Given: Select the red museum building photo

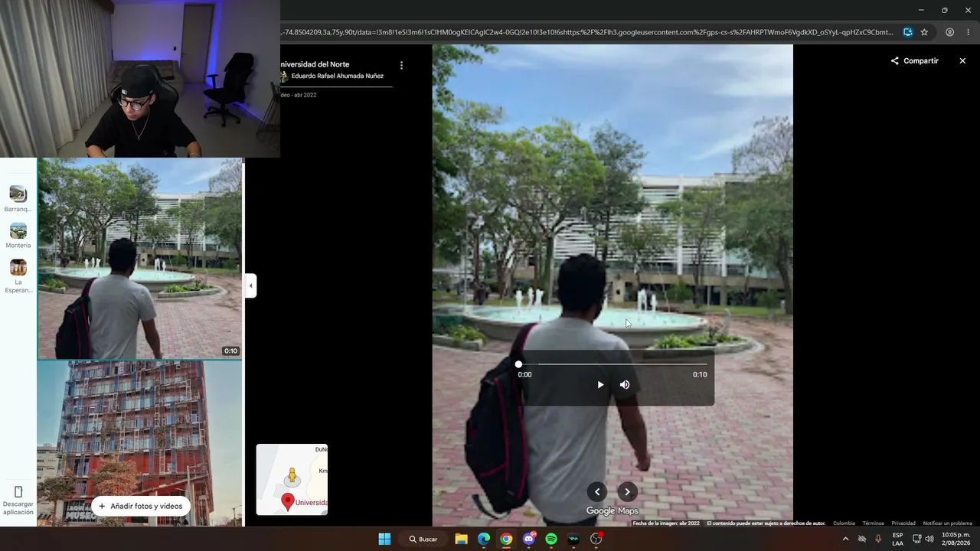Looking at the screenshot, I should tap(140, 444).
